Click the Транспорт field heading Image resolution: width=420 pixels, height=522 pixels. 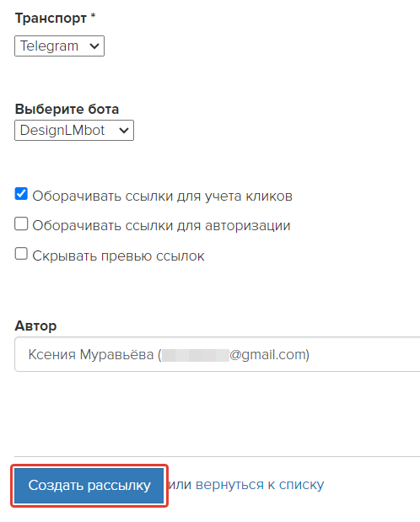click(x=51, y=18)
